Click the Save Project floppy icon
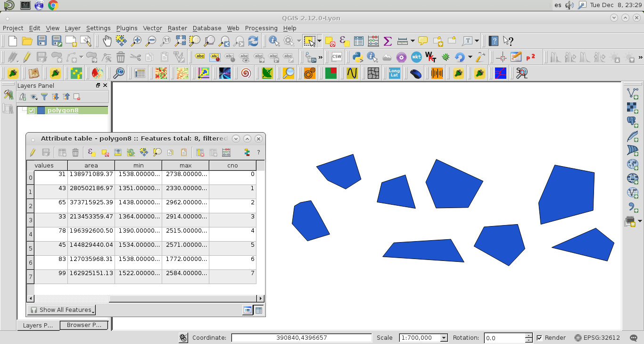Viewport: 644px width, 344px height. (41, 41)
